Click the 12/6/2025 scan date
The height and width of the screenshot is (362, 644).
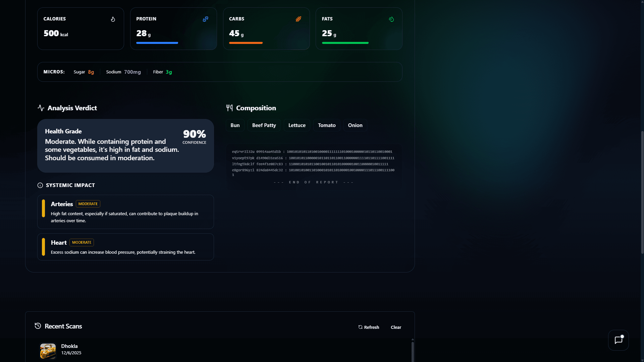pyautogui.click(x=71, y=353)
